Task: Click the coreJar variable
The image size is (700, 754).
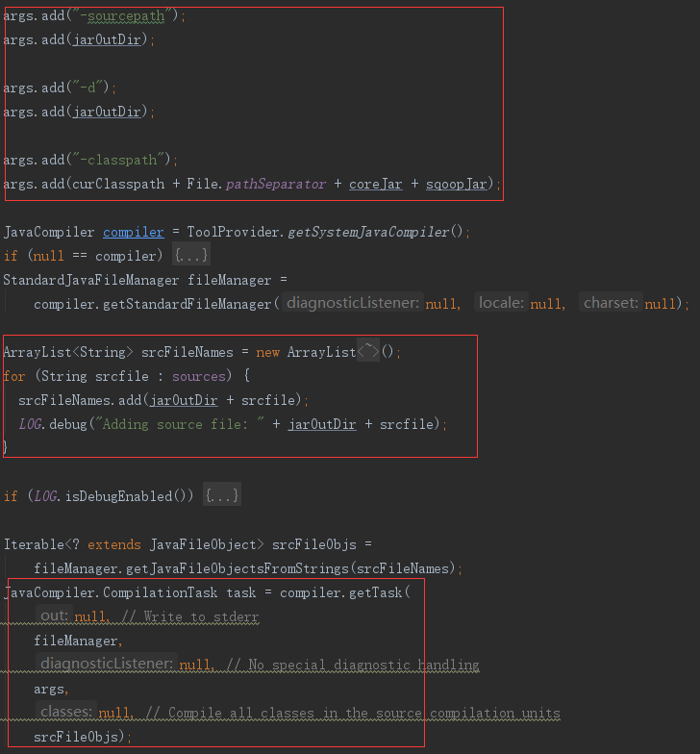Action: pos(375,184)
